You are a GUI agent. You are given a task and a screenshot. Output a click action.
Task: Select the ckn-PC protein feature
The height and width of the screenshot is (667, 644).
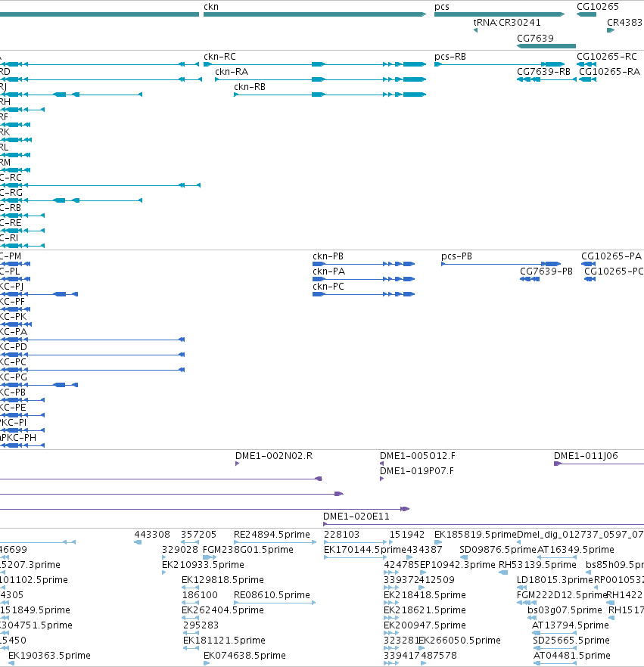pyautogui.click(x=363, y=294)
